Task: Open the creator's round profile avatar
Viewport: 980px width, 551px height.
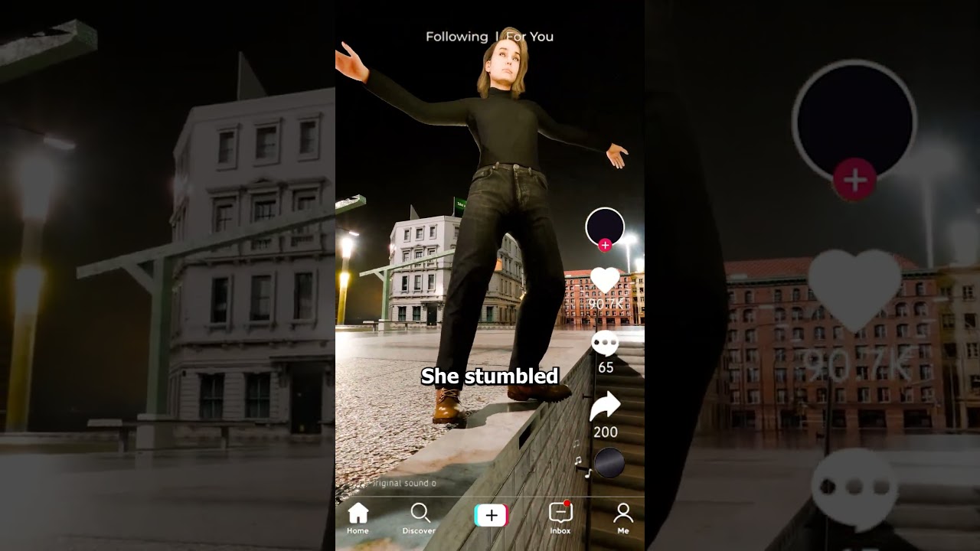Action: coord(605,227)
